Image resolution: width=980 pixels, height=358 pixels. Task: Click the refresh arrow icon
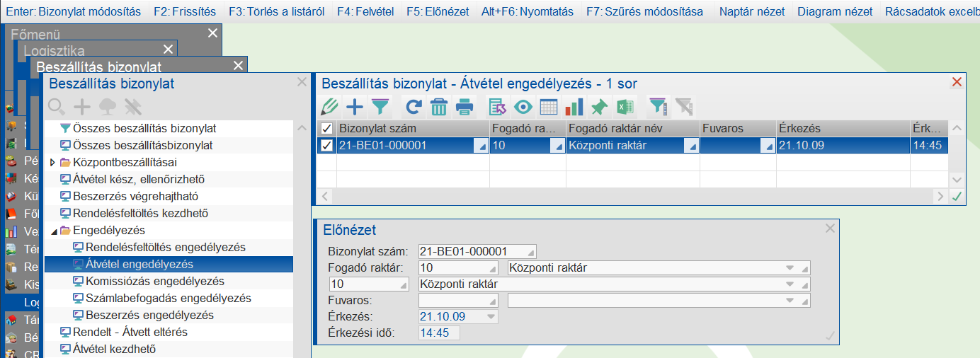click(x=414, y=107)
